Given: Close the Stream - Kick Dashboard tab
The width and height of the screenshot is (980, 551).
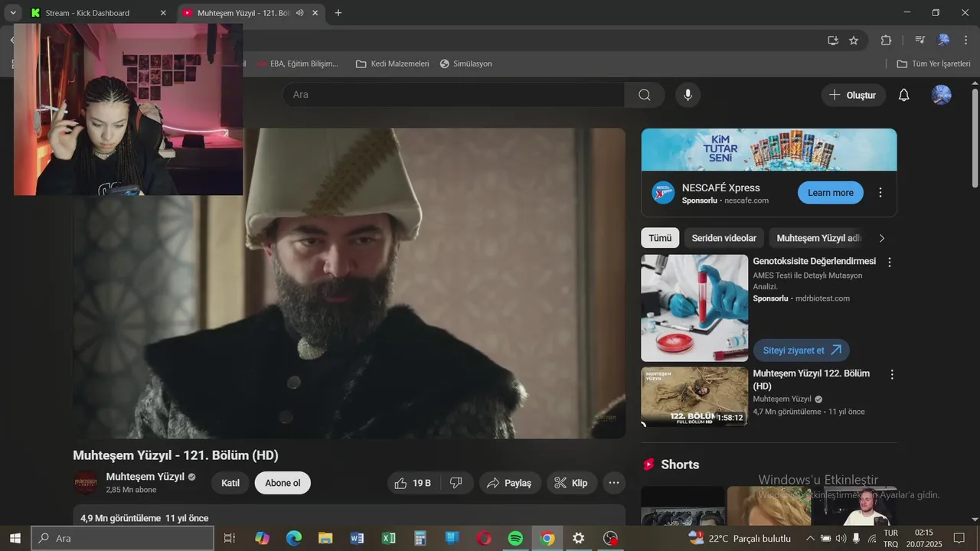Looking at the screenshot, I should [x=163, y=13].
